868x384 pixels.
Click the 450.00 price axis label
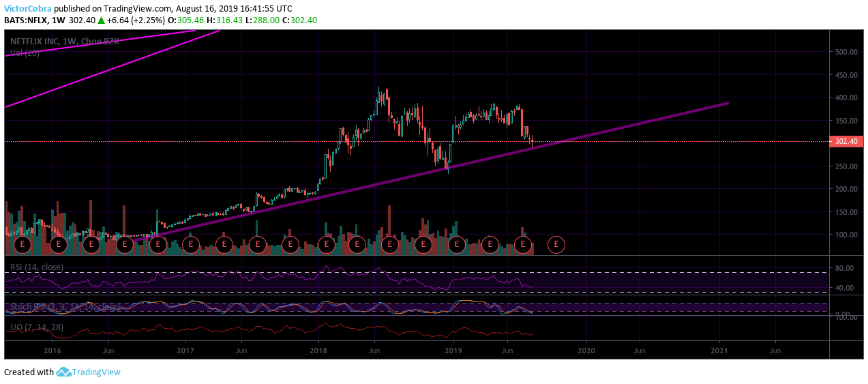click(x=848, y=75)
